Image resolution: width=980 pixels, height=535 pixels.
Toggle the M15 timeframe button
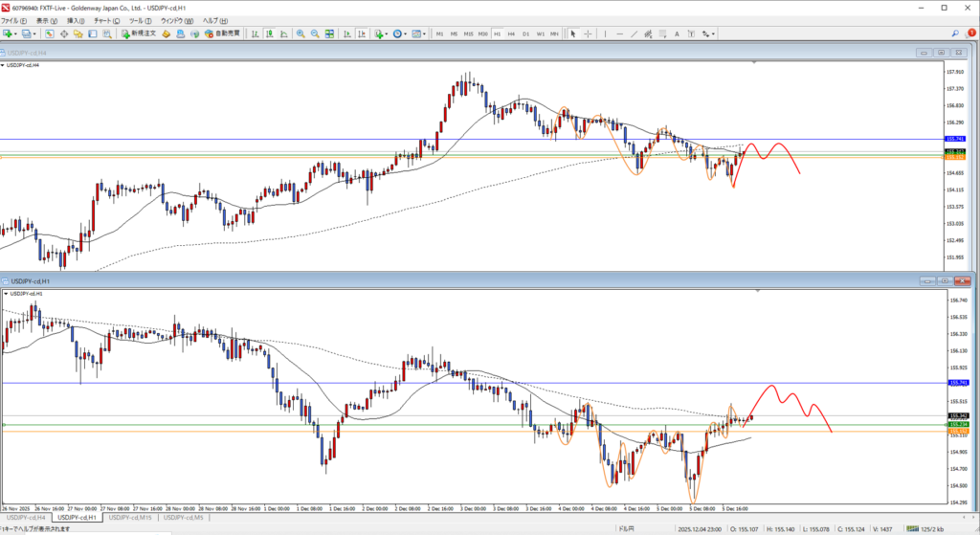(x=468, y=33)
